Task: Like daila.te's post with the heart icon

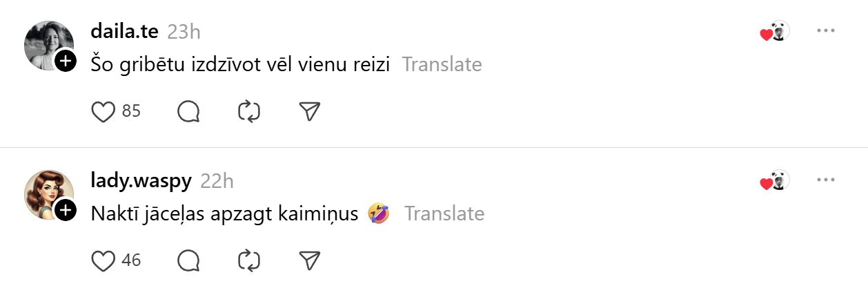Action: point(103,111)
